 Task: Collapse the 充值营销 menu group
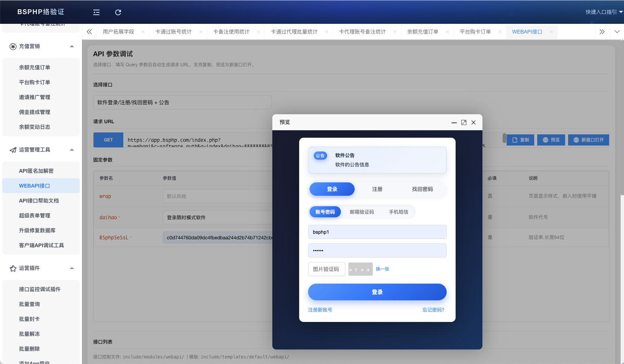click(72, 46)
